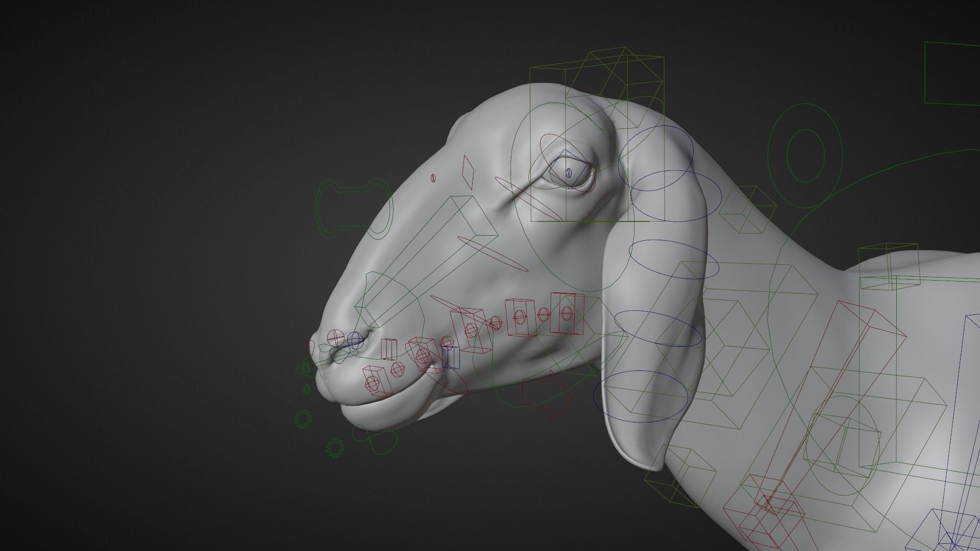The image size is (980, 551).
Task: Select the small green teardrop below the nose triangle
Action: coord(307,389)
